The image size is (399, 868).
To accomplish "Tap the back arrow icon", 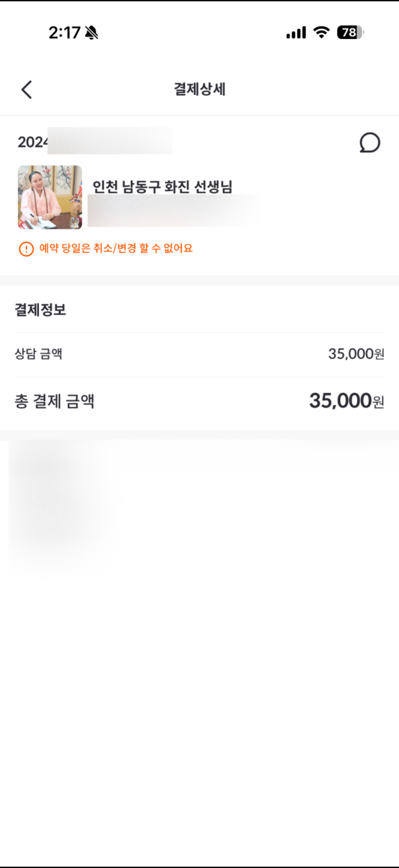I will click(26, 89).
